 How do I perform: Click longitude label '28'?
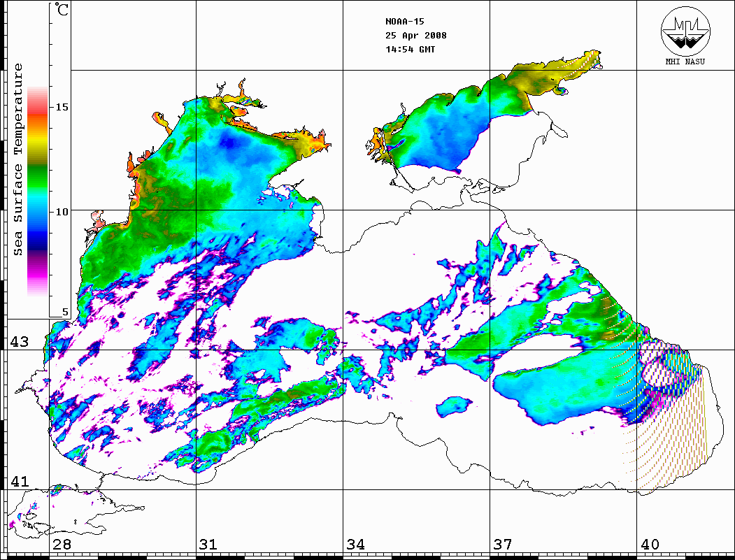(x=62, y=544)
